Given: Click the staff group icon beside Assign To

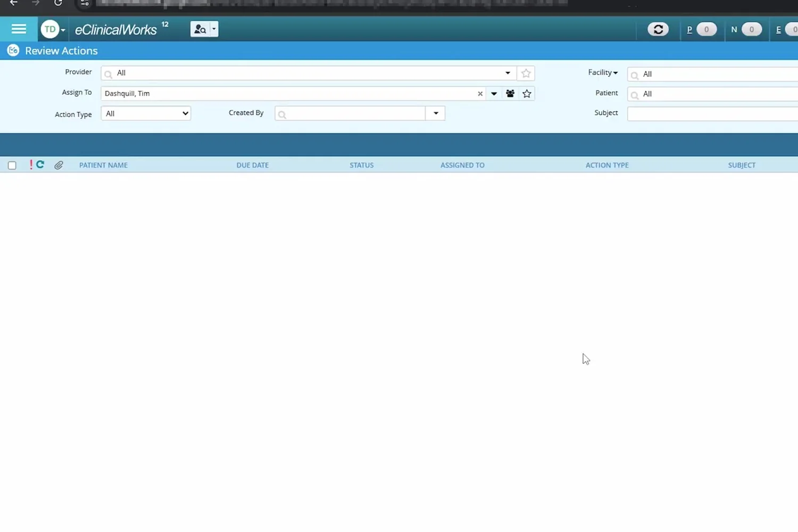Looking at the screenshot, I should click(510, 94).
